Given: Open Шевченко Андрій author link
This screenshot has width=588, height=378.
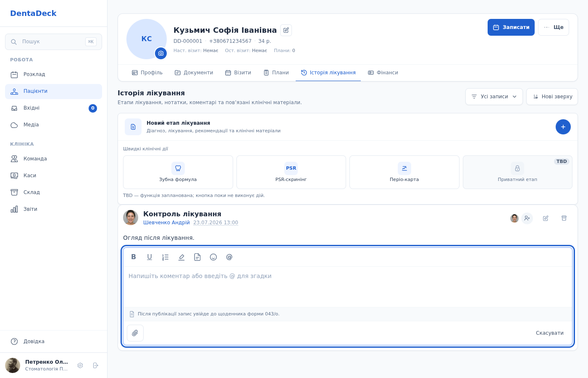Looking at the screenshot, I should [166, 223].
